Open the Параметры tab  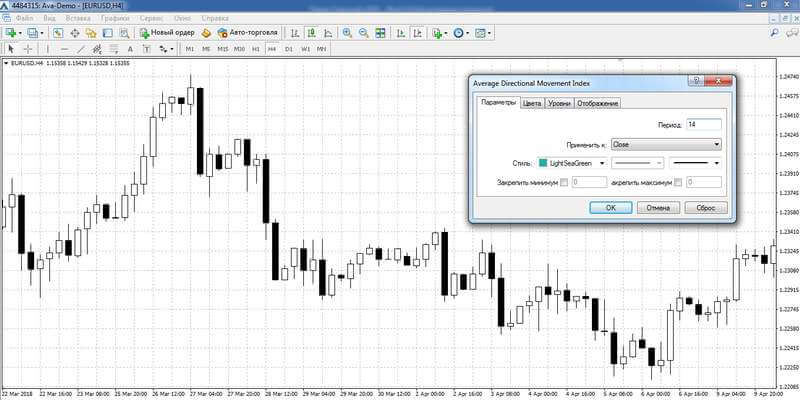point(498,103)
